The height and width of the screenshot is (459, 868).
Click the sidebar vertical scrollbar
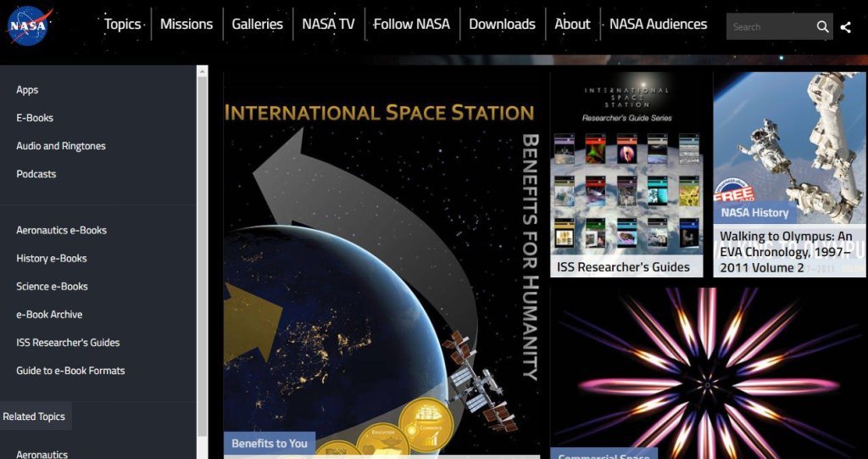pos(202,255)
